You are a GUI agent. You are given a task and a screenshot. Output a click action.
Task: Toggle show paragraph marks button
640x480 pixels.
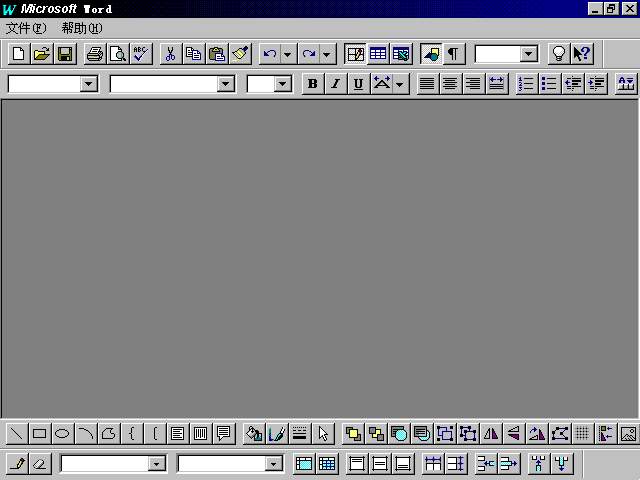[454, 54]
